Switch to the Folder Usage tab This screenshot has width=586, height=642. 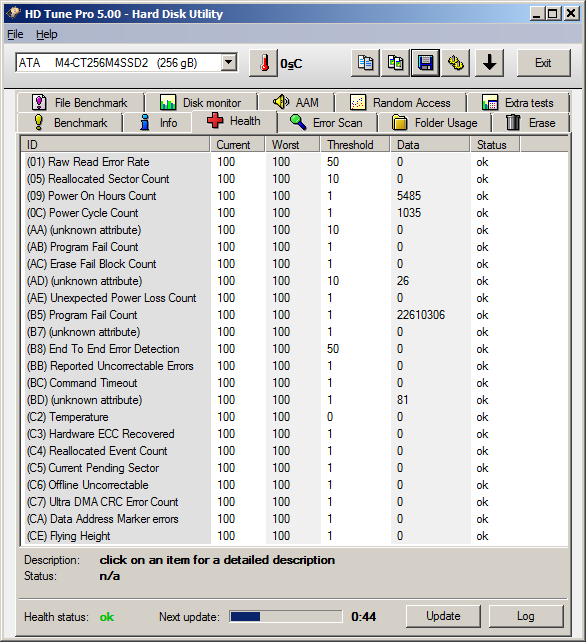[434, 122]
